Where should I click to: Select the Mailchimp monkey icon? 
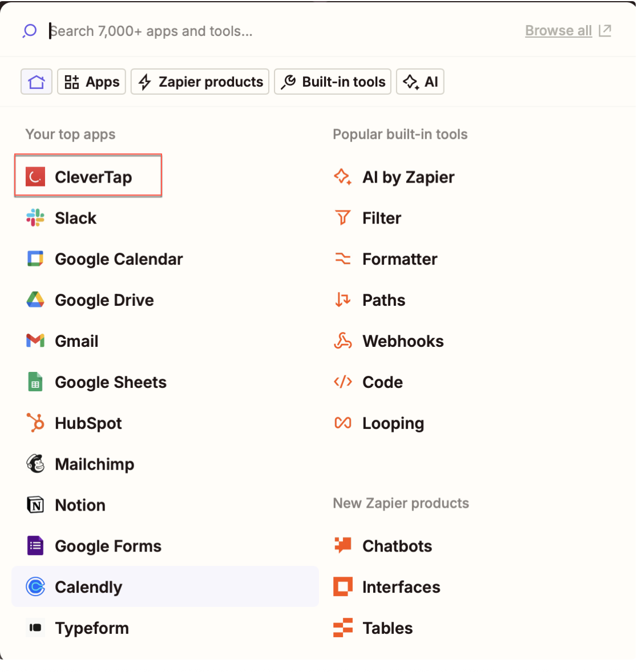click(x=35, y=464)
